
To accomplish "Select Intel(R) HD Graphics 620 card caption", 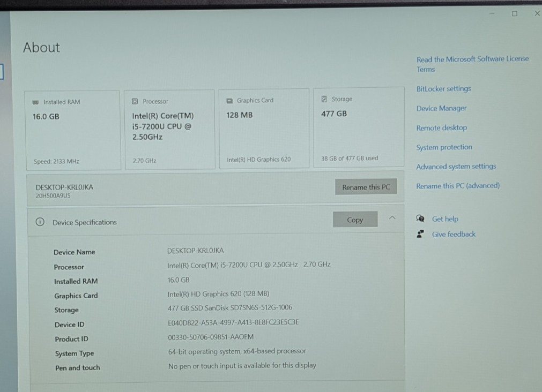I will coord(258,160).
